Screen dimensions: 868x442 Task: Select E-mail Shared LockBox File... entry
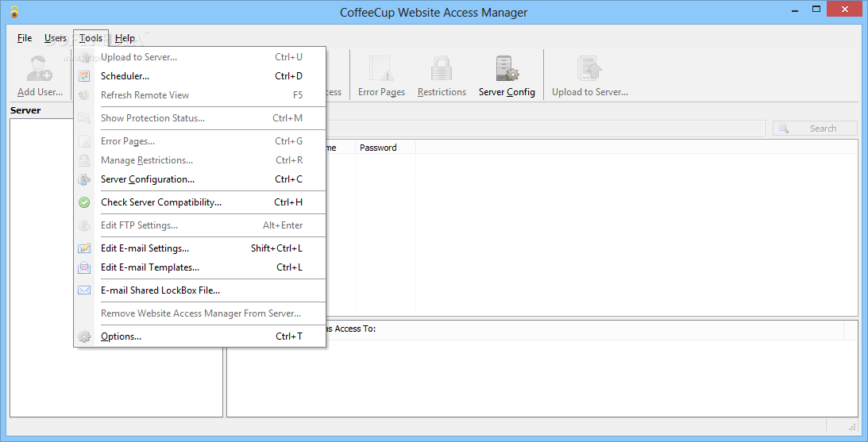200,290
